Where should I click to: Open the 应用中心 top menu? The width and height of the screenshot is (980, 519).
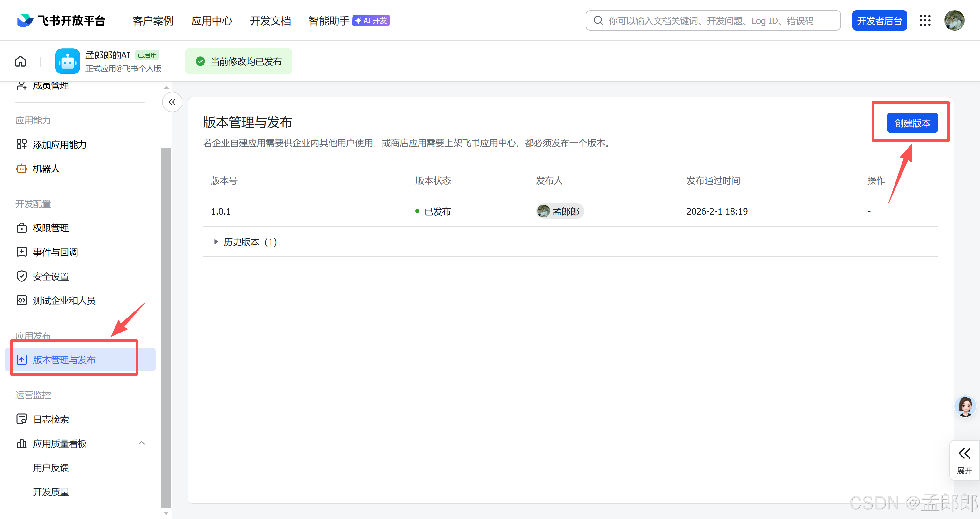(x=212, y=20)
